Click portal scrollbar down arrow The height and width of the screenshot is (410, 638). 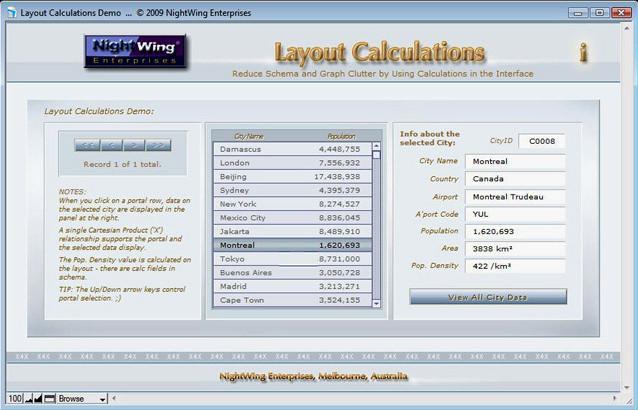point(376,303)
